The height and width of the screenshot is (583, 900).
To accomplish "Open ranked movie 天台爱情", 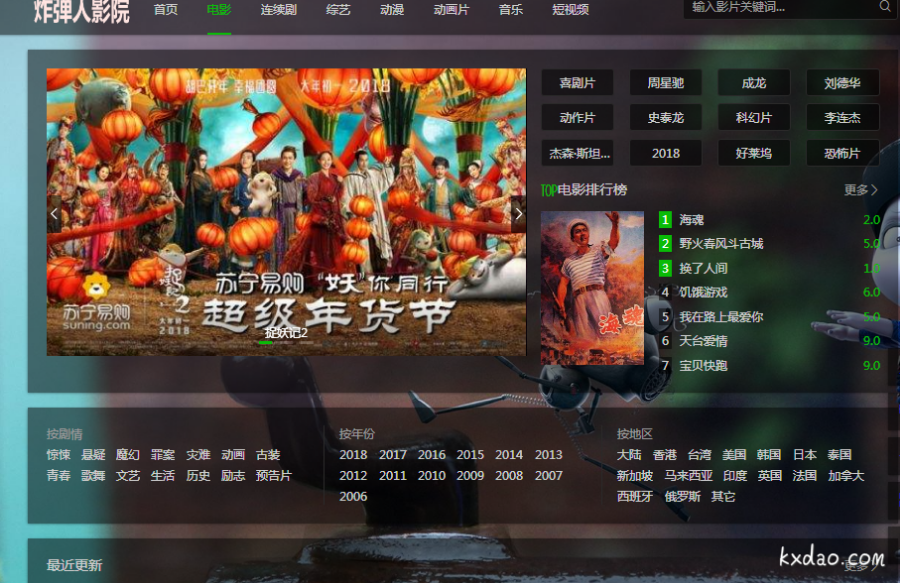I will (x=704, y=341).
